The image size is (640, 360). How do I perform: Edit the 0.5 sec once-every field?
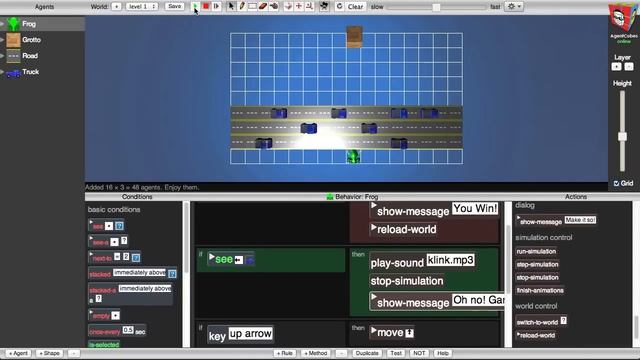(x=128, y=330)
